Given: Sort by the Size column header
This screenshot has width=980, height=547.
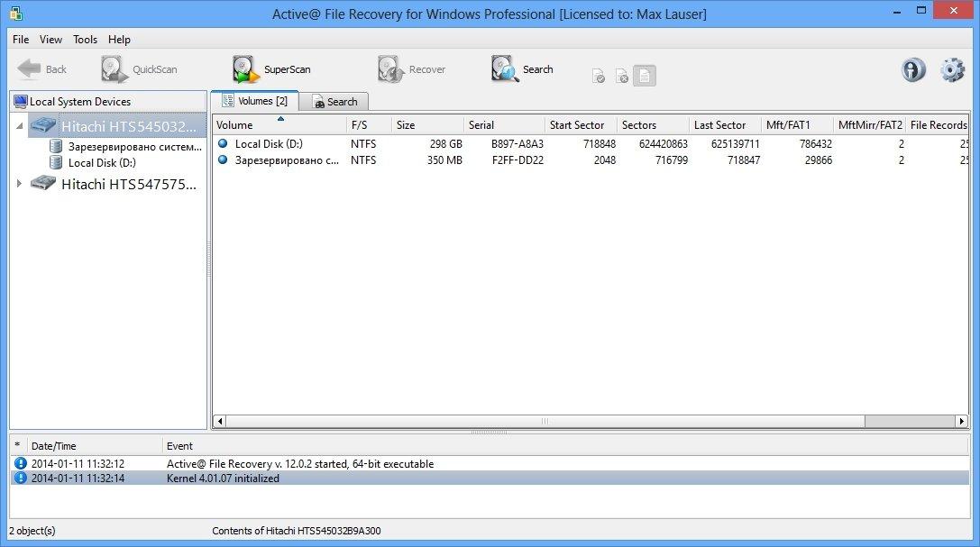Looking at the screenshot, I should 428,125.
